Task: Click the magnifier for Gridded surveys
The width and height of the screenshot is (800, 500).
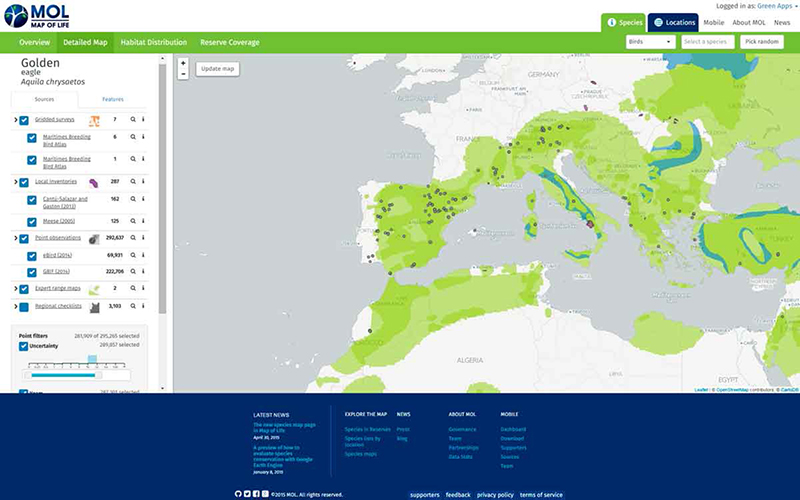Action: click(x=133, y=119)
